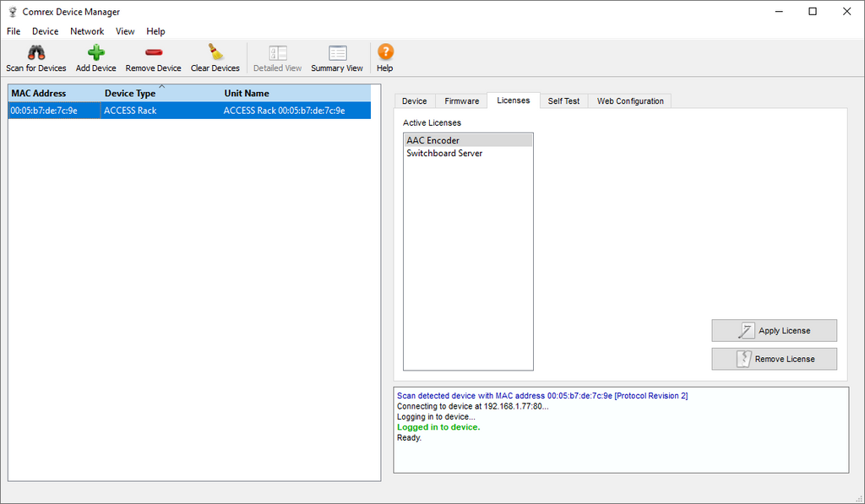Click the Comrex app icon in title bar
The height and width of the screenshot is (504, 865).
coord(13,12)
